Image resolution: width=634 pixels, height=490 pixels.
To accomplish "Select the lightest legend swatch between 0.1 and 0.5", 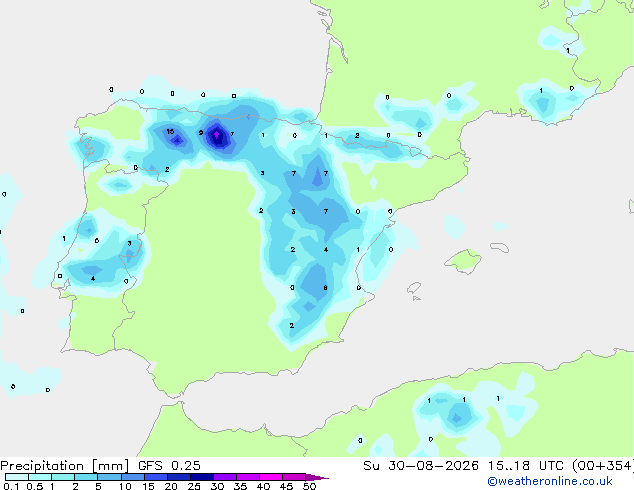I will click(x=17, y=477).
